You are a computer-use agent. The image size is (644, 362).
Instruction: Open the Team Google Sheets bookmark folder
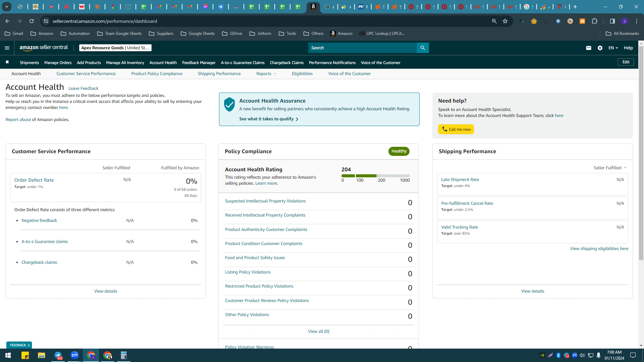click(x=119, y=34)
